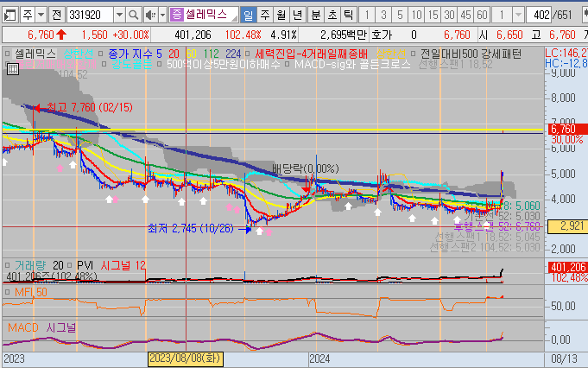This screenshot has width=588, height=368.
Task: Switch to the 월 monthly chart period
Action: pos(281,15)
